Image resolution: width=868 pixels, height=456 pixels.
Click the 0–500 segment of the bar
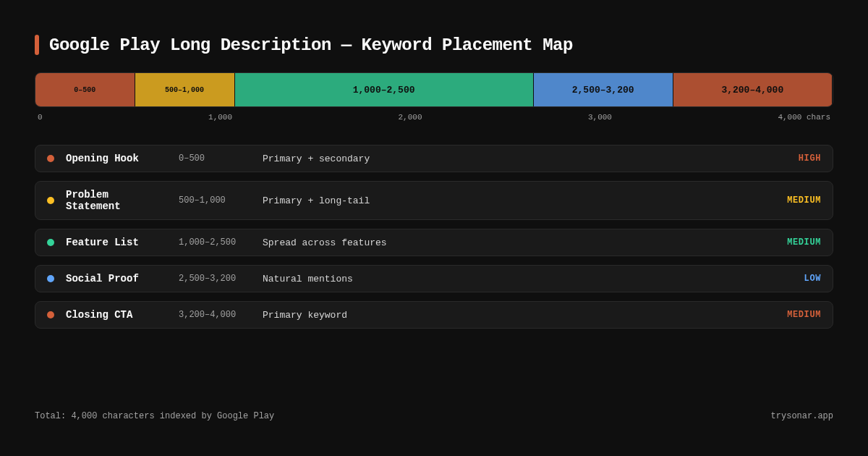(x=85, y=90)
